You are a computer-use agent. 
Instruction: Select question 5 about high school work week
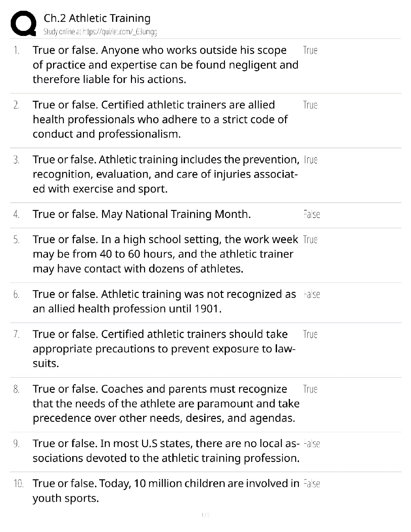point(165,254)
